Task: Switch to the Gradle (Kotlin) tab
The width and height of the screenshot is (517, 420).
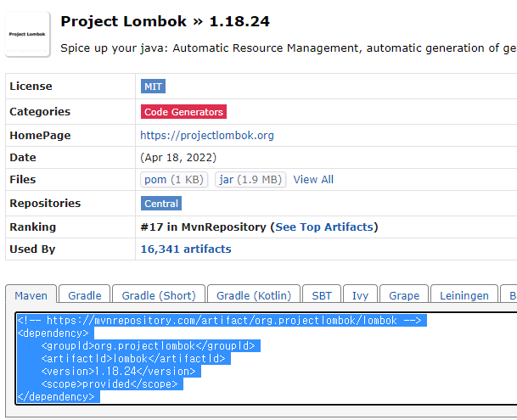Action: tap(254, 294)
